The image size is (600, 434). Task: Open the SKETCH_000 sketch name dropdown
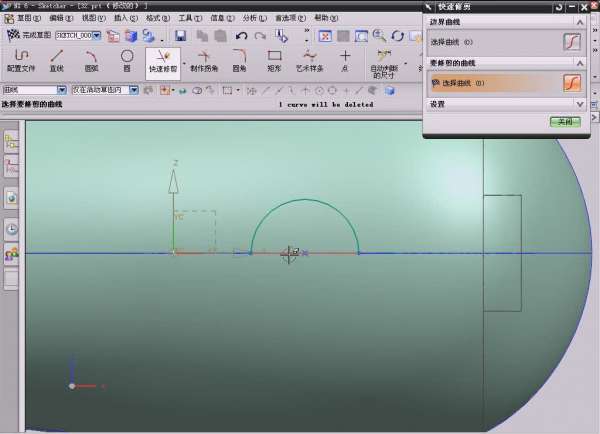96,35
